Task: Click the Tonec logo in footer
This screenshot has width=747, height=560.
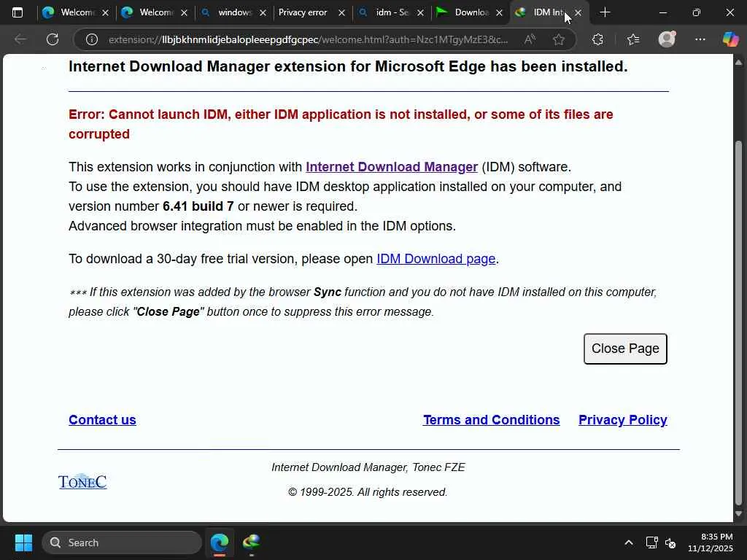Action: (x=82, y=481)
